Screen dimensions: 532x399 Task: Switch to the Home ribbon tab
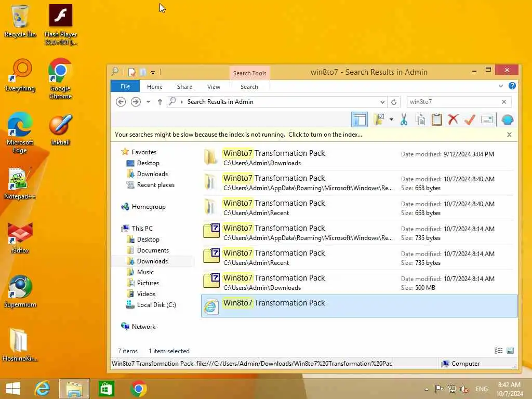(x=155, y=87)
